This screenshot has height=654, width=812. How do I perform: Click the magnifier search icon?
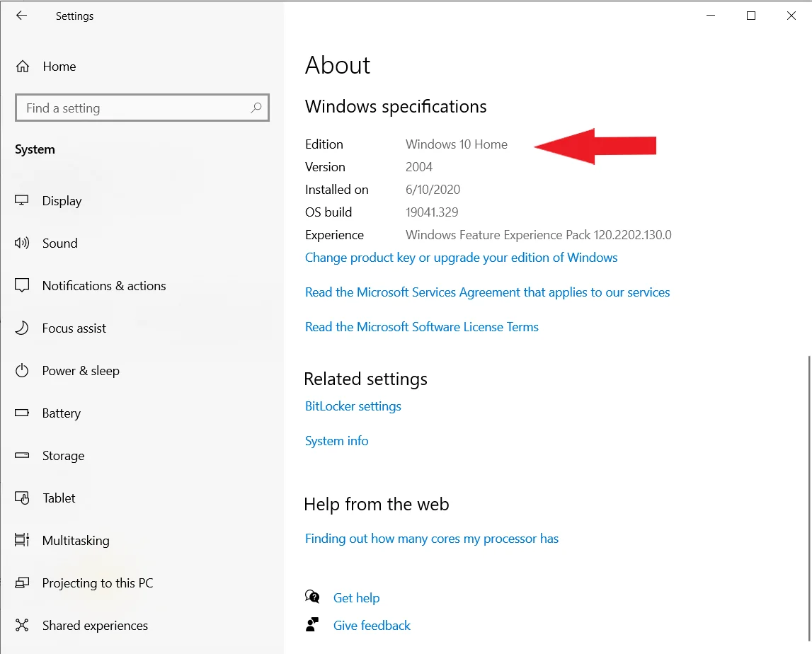[256, 108]
